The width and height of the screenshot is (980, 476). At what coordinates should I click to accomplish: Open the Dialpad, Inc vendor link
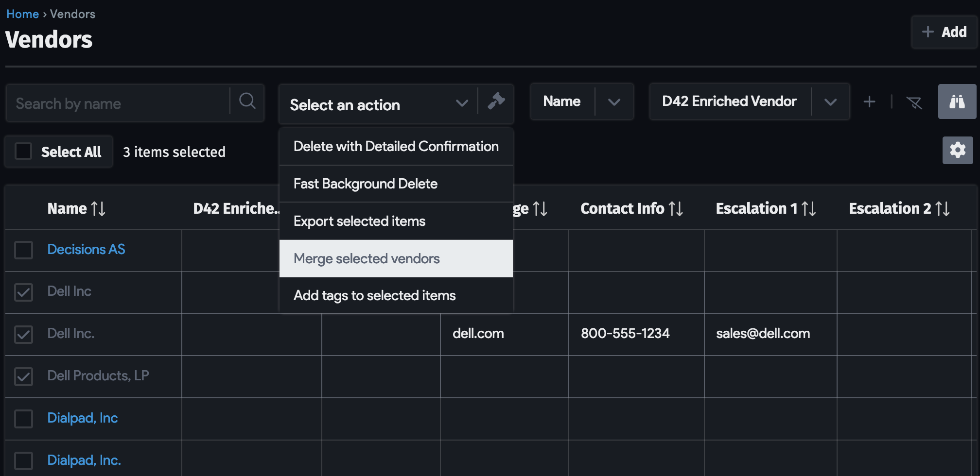point(82,418)
